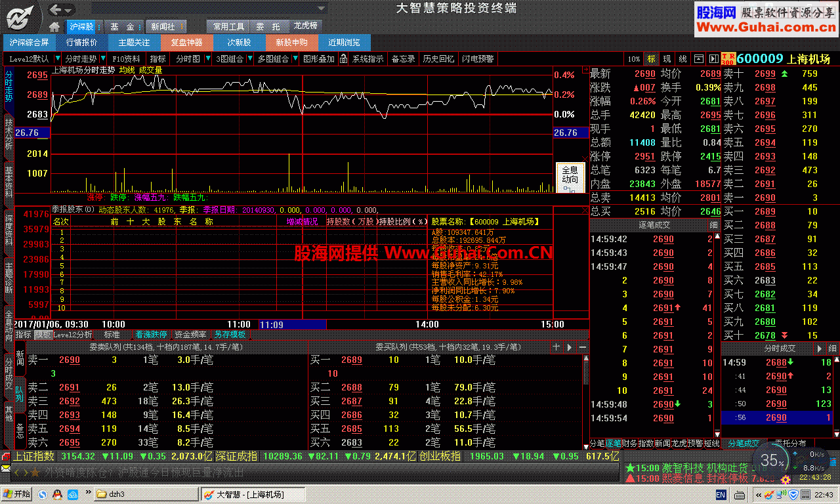Open the 多图组合 dropdown arrow
The height and width of the screenshot is (504, 840).
(295, 59)
